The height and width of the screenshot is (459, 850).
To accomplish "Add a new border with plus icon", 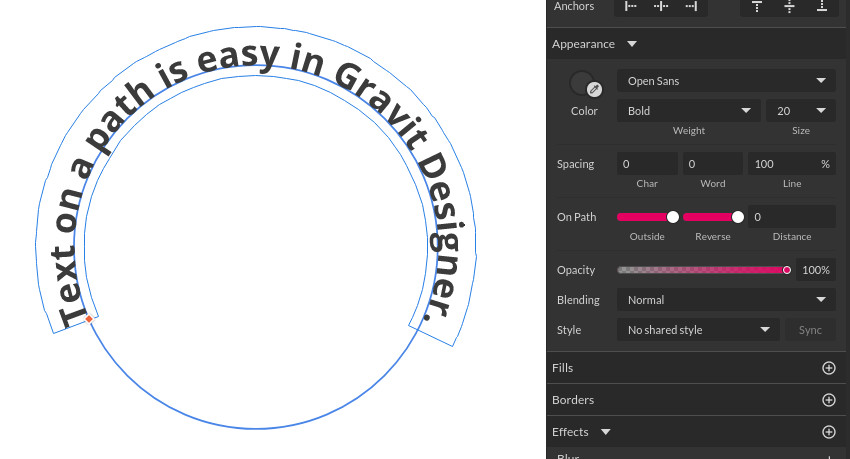I will click(829, 400).
